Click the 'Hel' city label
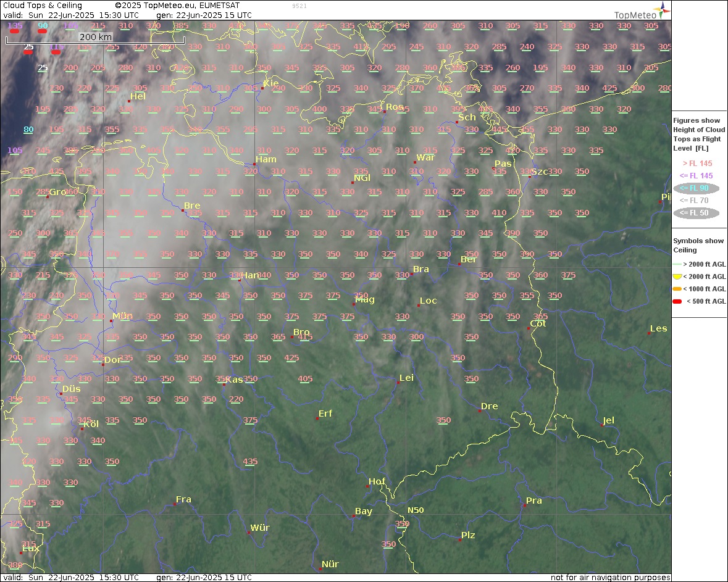 pos(138,96)
